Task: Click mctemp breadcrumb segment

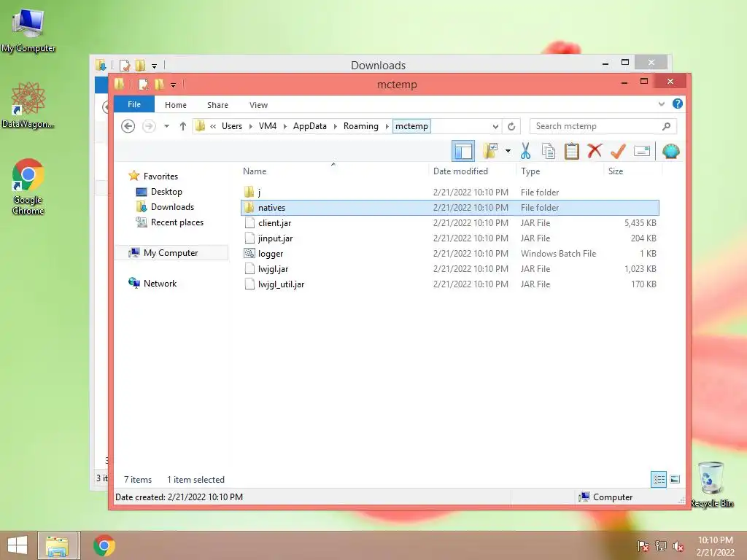Action: coord(411,126)
